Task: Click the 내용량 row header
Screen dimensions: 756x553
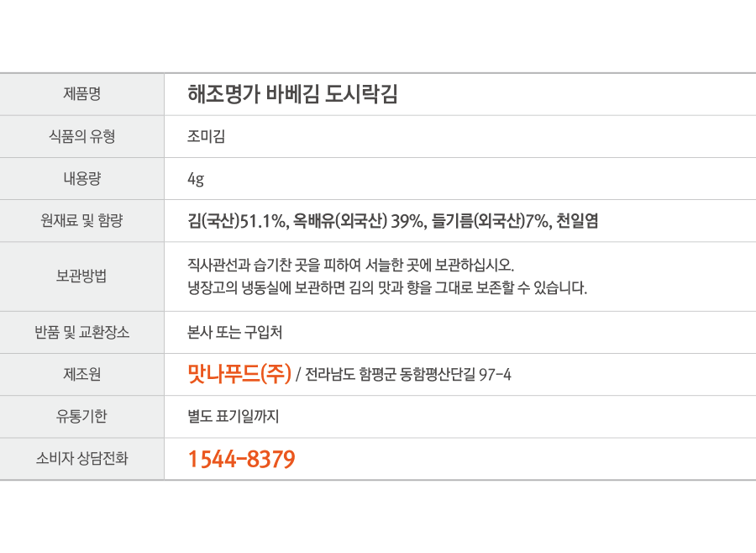Action: click(x=82, y=178)
